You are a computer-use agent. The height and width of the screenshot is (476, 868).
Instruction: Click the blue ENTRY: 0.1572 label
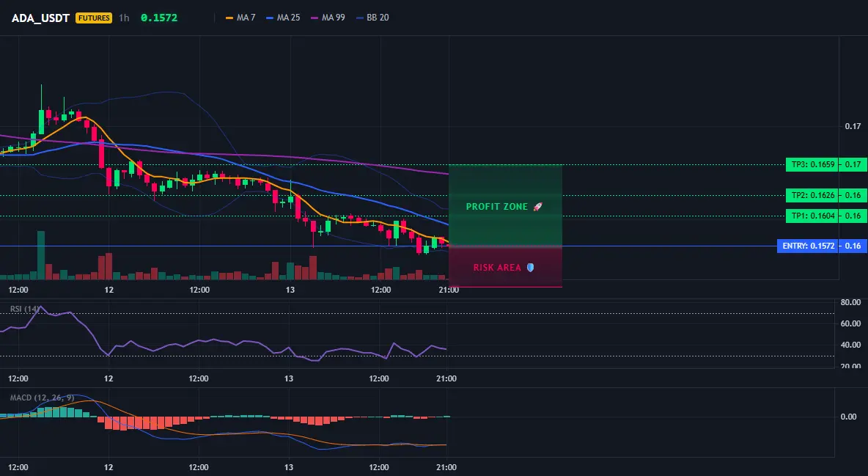pos(808,246)
